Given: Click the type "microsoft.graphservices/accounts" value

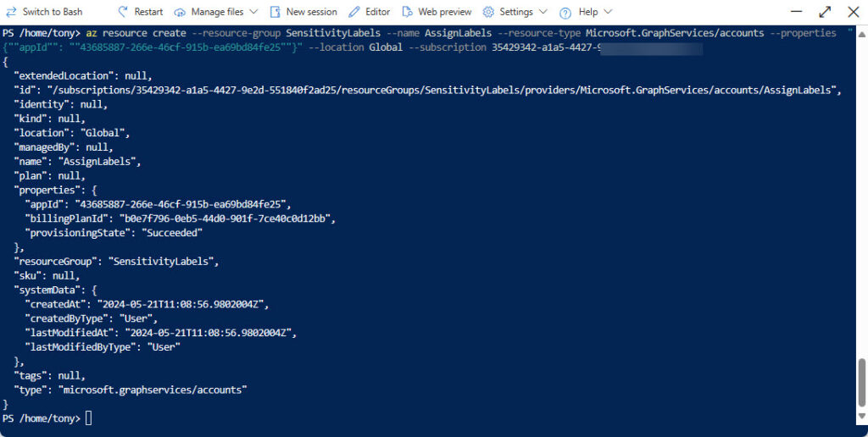Looking at the screenshot, I should pyautogui.click(x=153, y=390).
